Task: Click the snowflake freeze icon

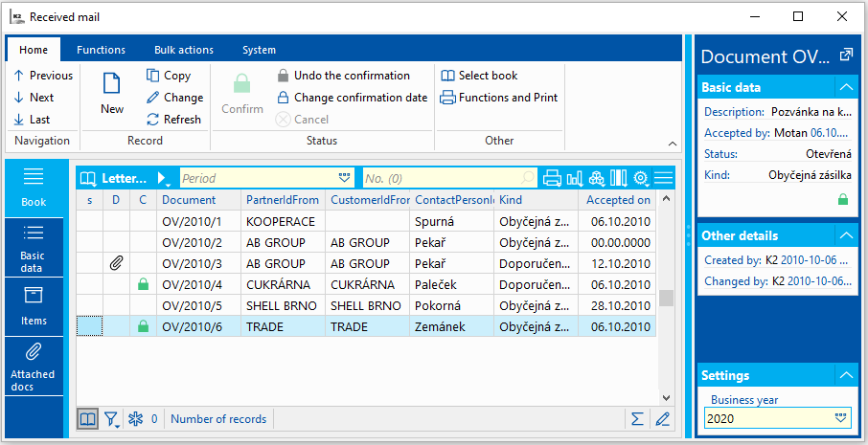Action: (x=135, y=418)
